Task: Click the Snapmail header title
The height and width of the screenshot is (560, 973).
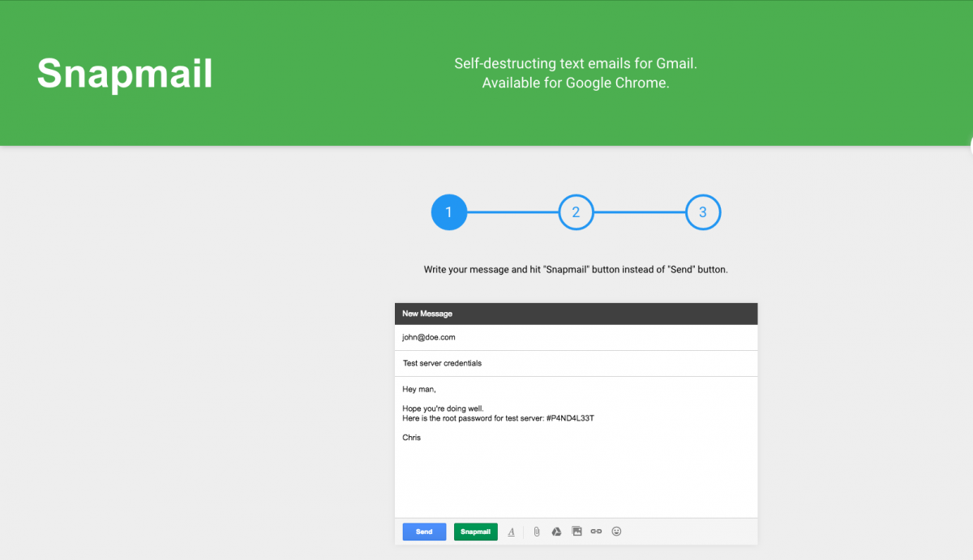Action: point(125,74)
